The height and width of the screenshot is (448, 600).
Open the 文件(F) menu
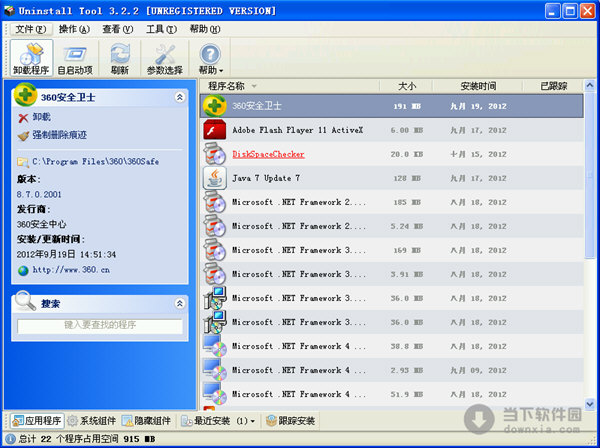coord(31,29)
